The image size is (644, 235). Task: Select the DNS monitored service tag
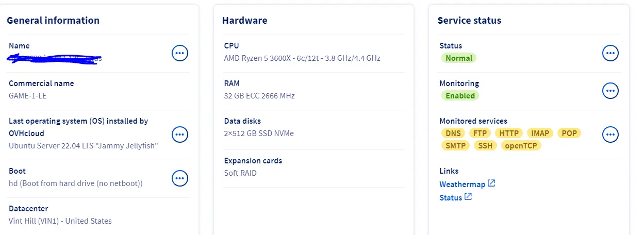(453, 133)
